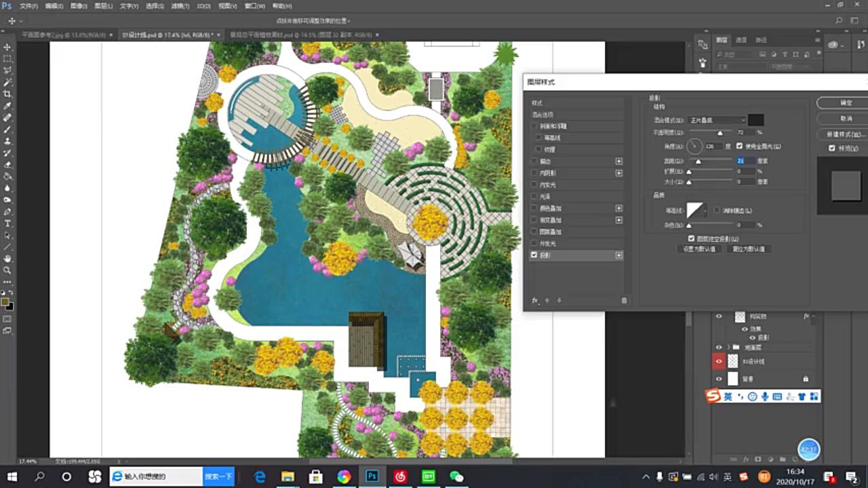Screen dimensions: 868x488
Task: Select the Brush tool
Action: pos(7,129)
